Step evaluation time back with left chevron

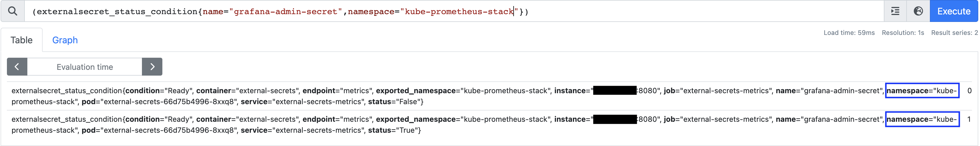tap(17, 67)
